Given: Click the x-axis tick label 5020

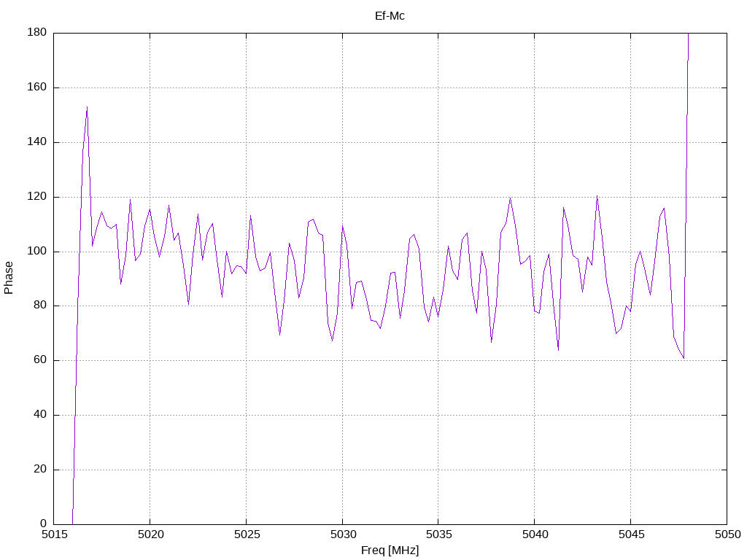Looking at the screenshot, I should tap(150, 534).
